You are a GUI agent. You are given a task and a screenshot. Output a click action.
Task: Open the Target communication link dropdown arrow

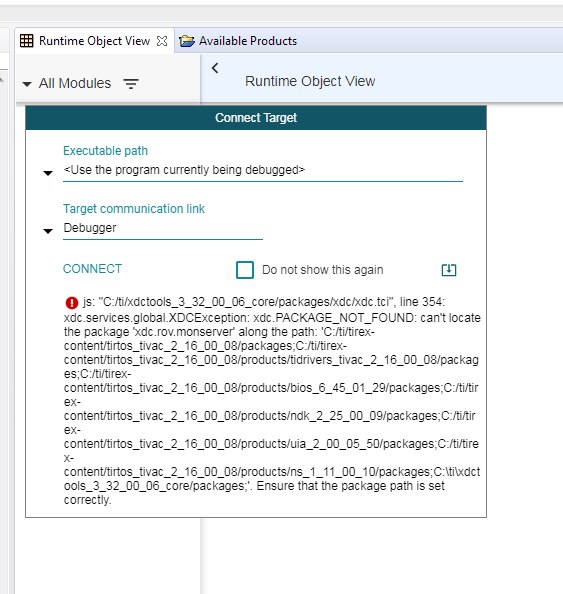click(48, 231)
